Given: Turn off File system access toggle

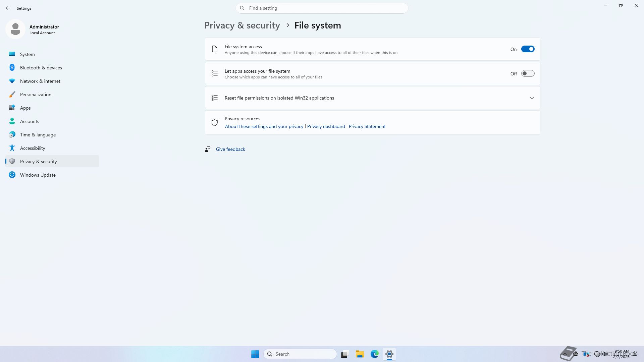Looking at the screenshot, I should click(528, 49).
